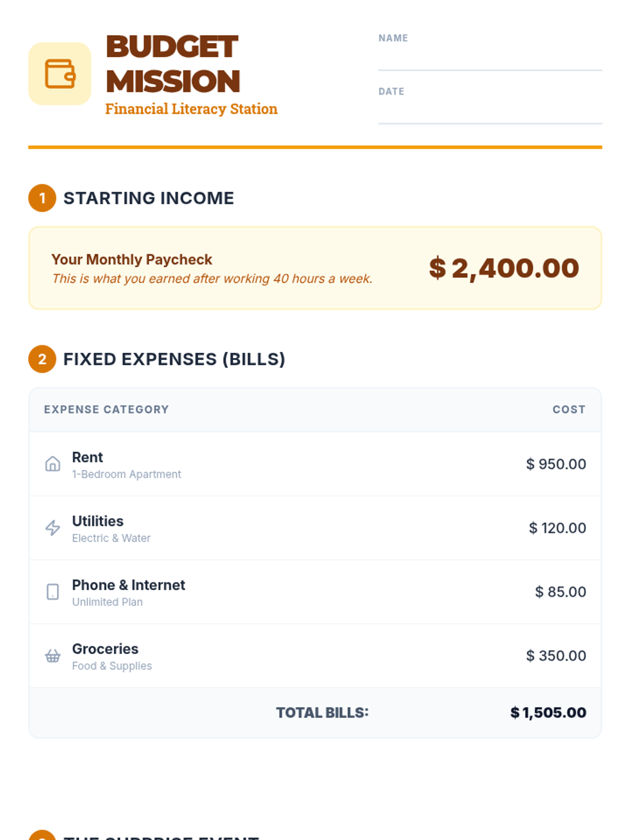630x840 pixels.
Task: Click the Date input line
Action: point(489,112)
